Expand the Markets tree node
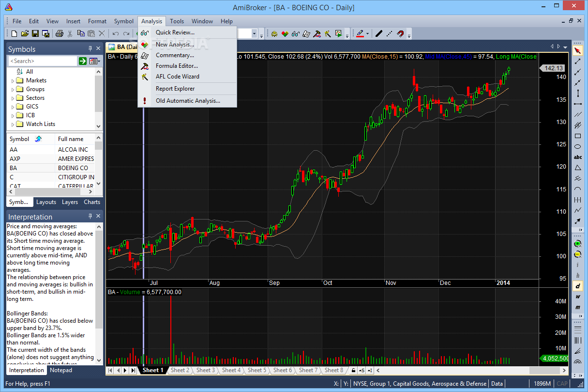This screenshot has height=392, width=588. point(13,80)
